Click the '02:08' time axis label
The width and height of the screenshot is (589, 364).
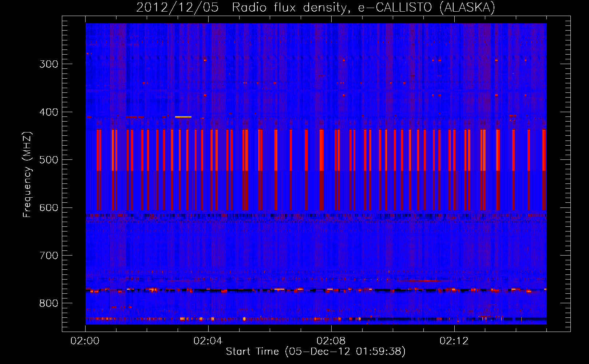pyautogui.click(x=331, y=341)
